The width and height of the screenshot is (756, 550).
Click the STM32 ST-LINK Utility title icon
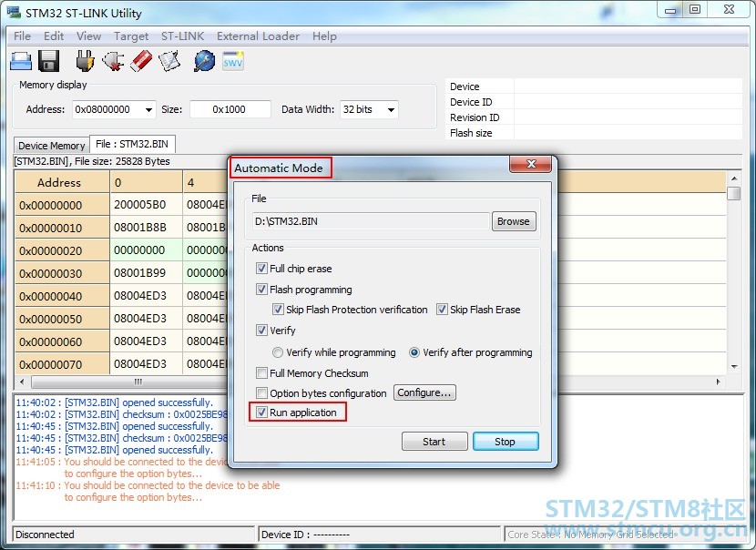pos(13,12)
